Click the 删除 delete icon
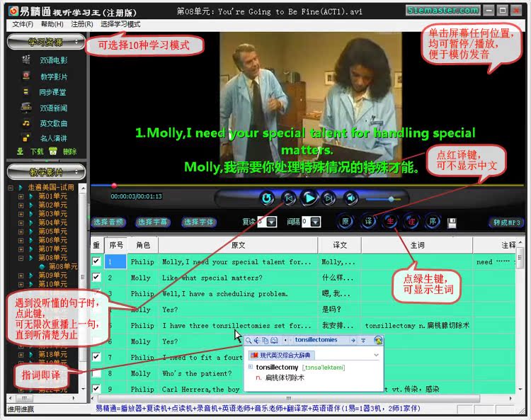Screen dimensions: 531x420 click(x=53, y=152)
